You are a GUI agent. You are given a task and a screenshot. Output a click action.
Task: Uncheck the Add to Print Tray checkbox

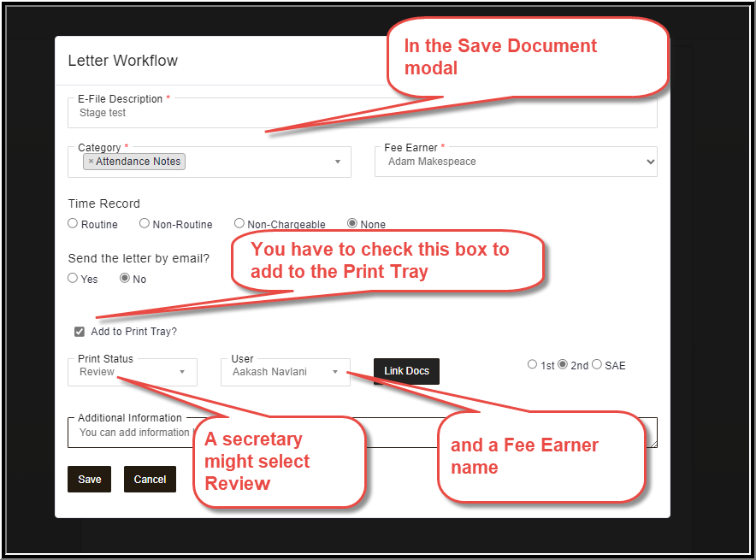[80, 332]
